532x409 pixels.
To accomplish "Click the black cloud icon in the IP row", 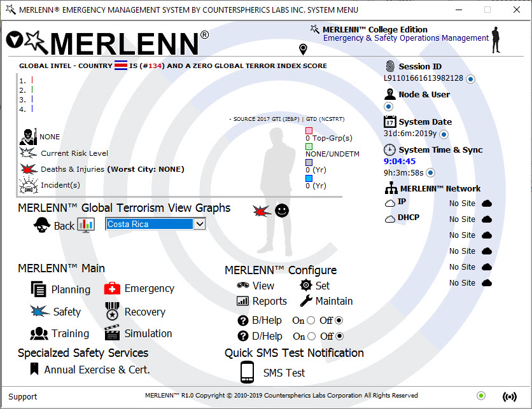I will [487, 204].
